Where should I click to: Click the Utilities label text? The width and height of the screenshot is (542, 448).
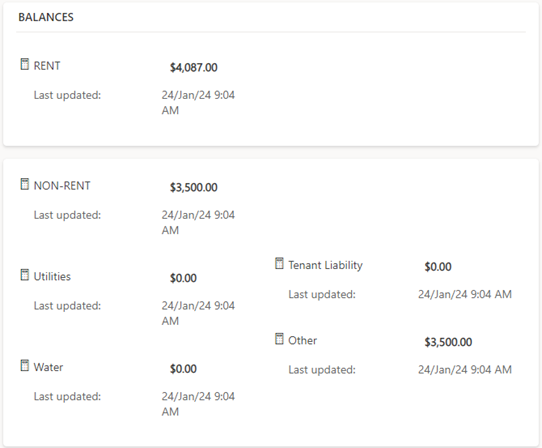click(52, 277)
